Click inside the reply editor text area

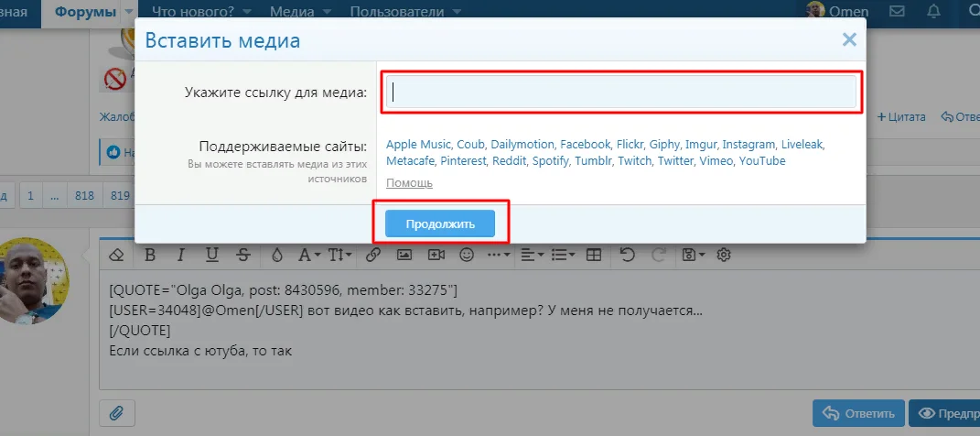(x=537, y=329)
